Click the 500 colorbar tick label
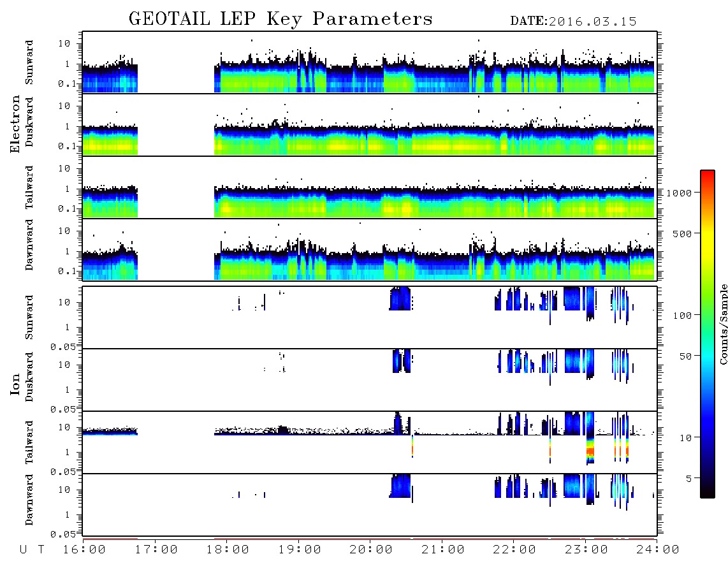The image size is (728, 561). [x=682, y=233]
